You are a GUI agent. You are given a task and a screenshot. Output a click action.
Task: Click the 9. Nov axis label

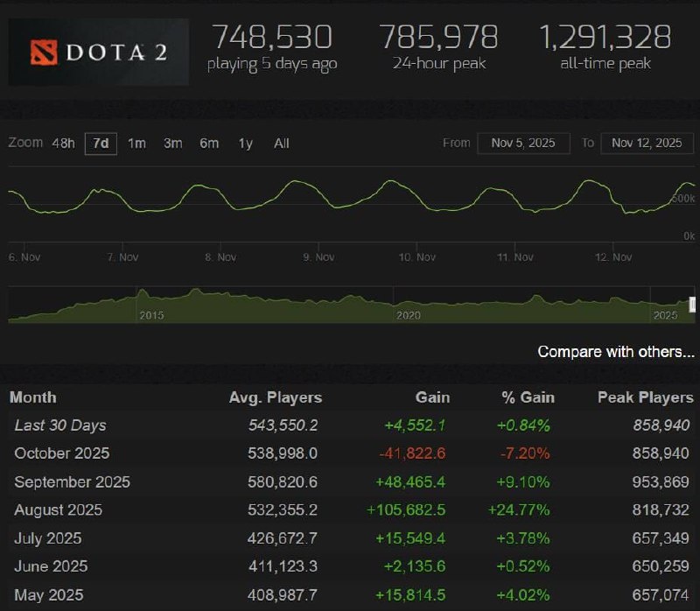click(318, 257)
